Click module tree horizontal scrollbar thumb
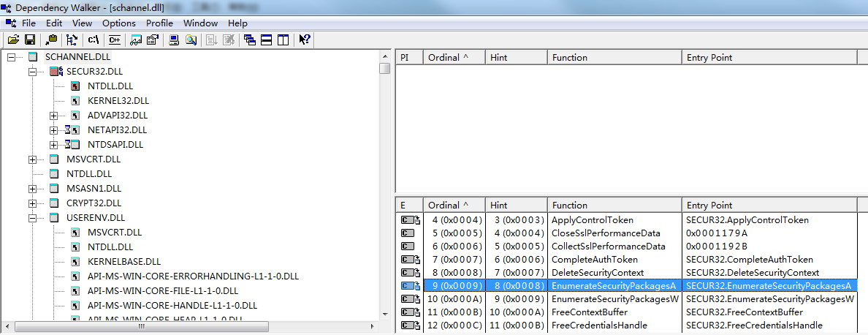 (x=140, y=326)
